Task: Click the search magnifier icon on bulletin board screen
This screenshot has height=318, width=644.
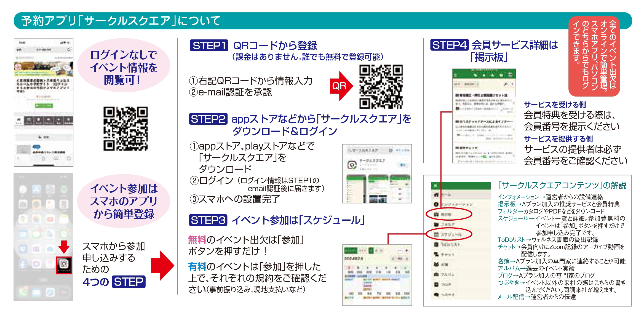Action: pos(506,84)
